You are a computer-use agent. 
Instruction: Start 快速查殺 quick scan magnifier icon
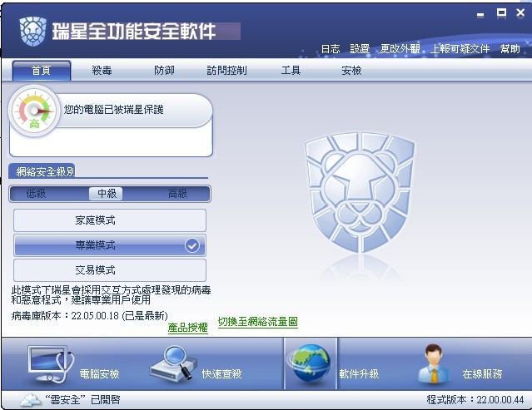173,363
